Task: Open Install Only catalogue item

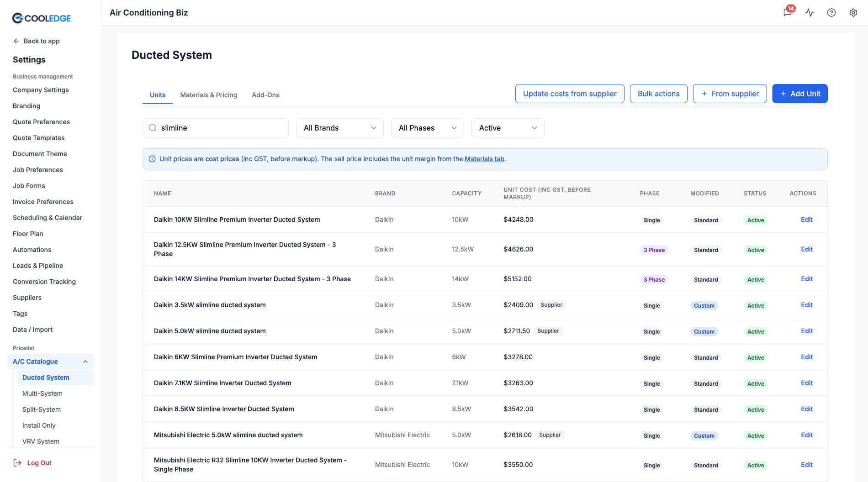Action: click(39, 425)
